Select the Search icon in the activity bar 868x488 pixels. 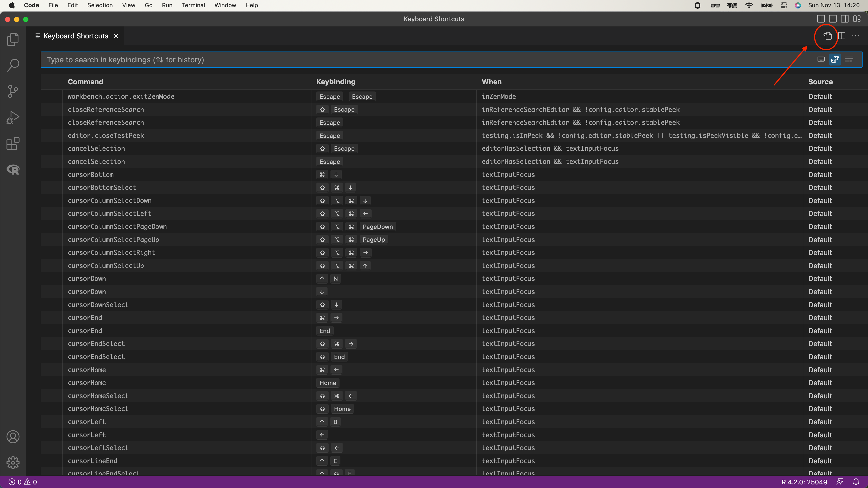point(13,65)
